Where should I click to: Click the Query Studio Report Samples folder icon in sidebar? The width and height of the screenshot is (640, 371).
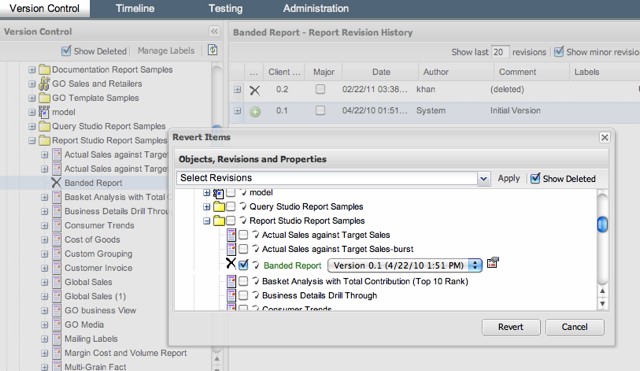point(44,126)
